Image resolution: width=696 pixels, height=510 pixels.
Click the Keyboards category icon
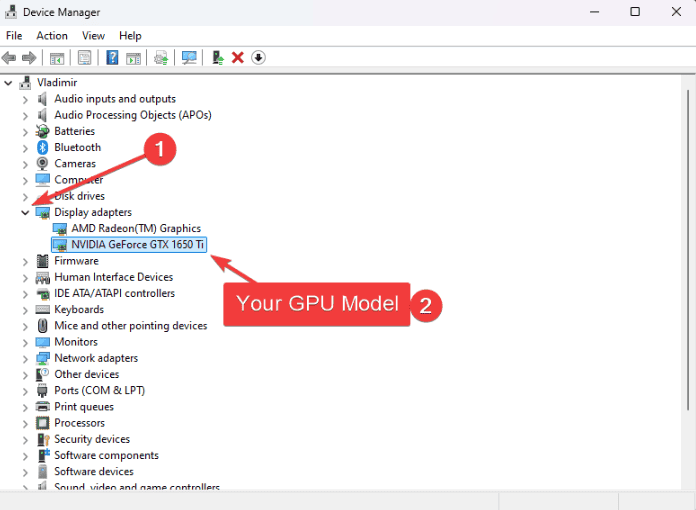tap(43, 309)
